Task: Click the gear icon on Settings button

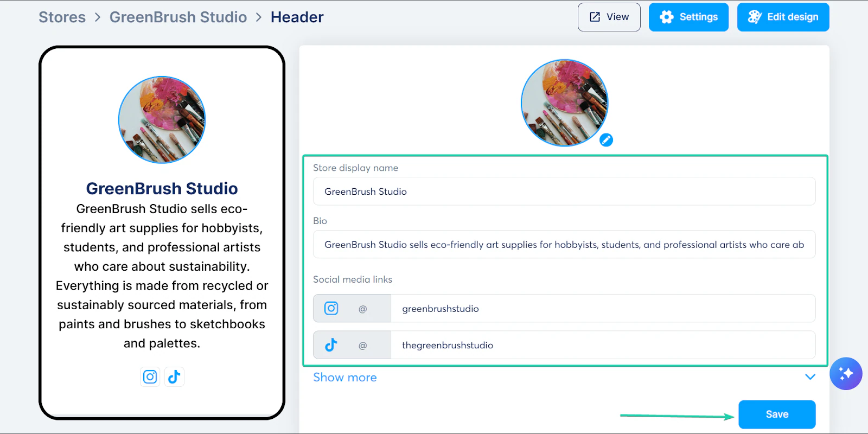Action: click(x=666, y=17)
